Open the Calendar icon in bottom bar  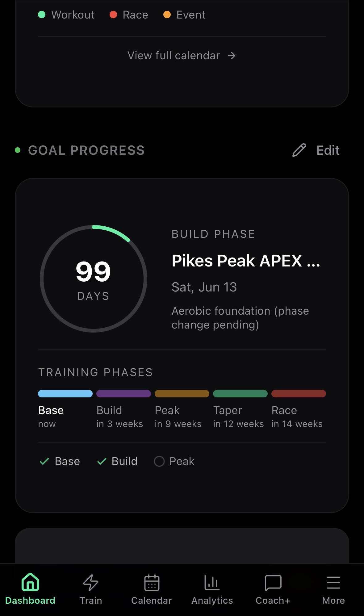tap(152, 583)
